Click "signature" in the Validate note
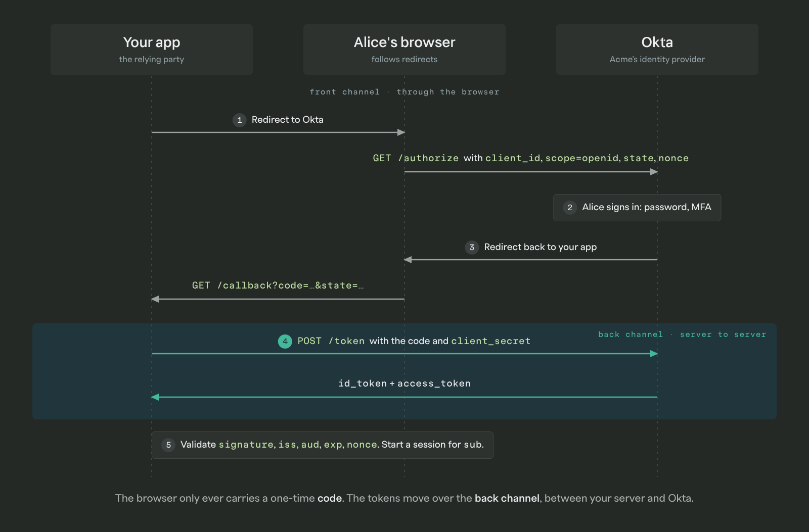809x532 pixels. [x=246, y=445]
